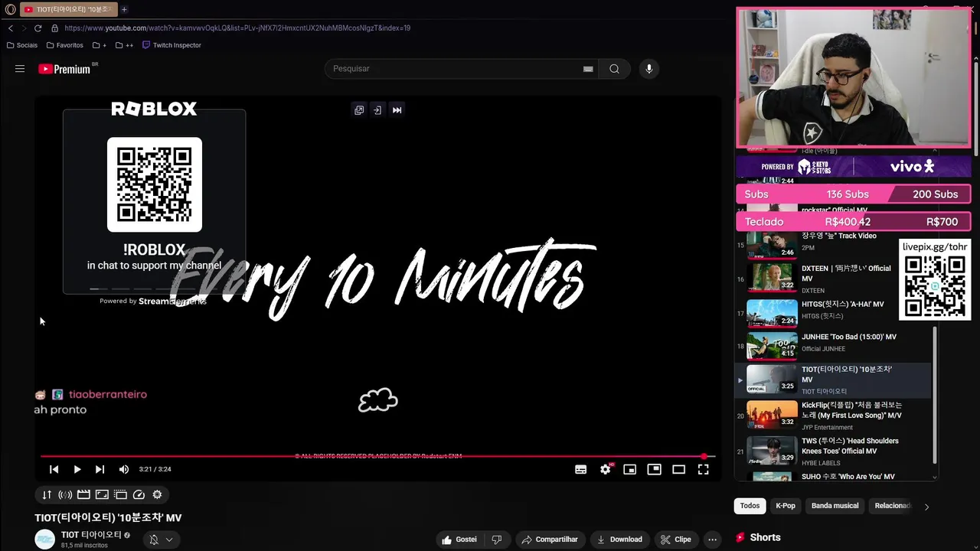Viewport: 980px width, 551px height.
Task: Open the TIOT 티아이오티 channel name link
Action: tap(91, 535)
